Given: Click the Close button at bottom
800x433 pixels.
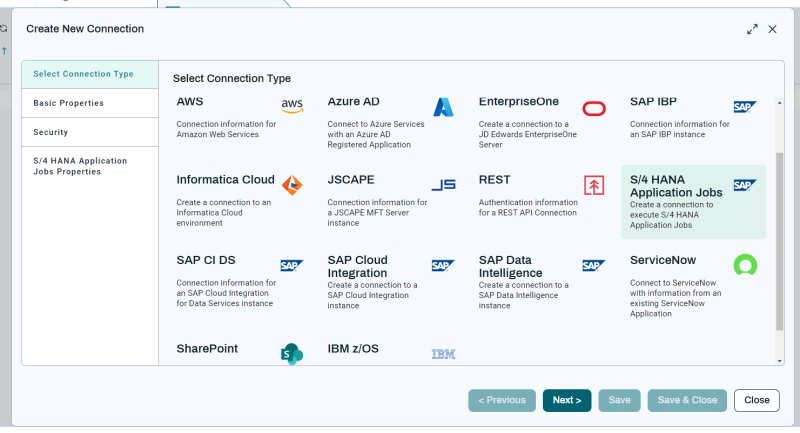Looking at the screenshot, I should click(757, 400).
